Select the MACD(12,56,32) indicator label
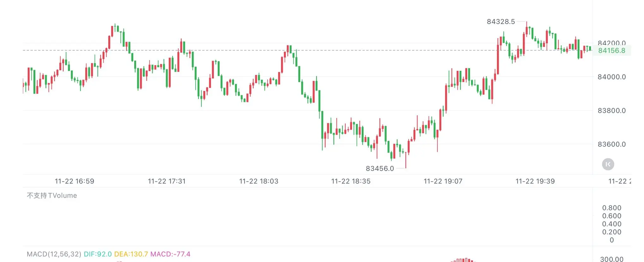 [x=54, y=254]
